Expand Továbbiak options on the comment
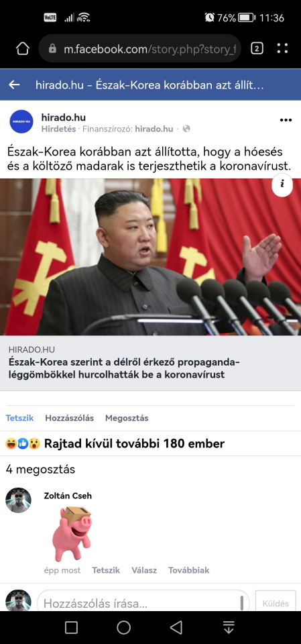 [x=189, y=570]
